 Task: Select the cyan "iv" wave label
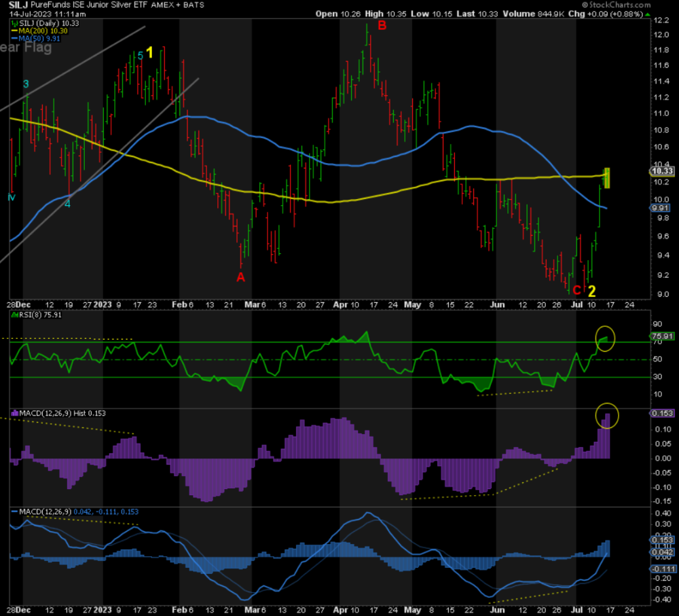point(12,198)
